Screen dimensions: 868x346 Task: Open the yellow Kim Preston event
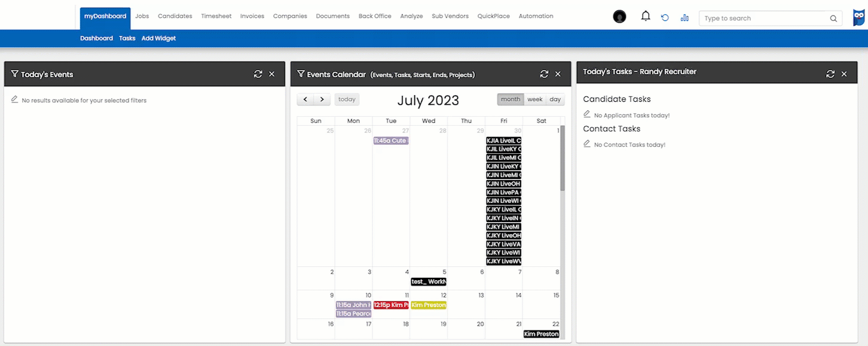[429, 305]
